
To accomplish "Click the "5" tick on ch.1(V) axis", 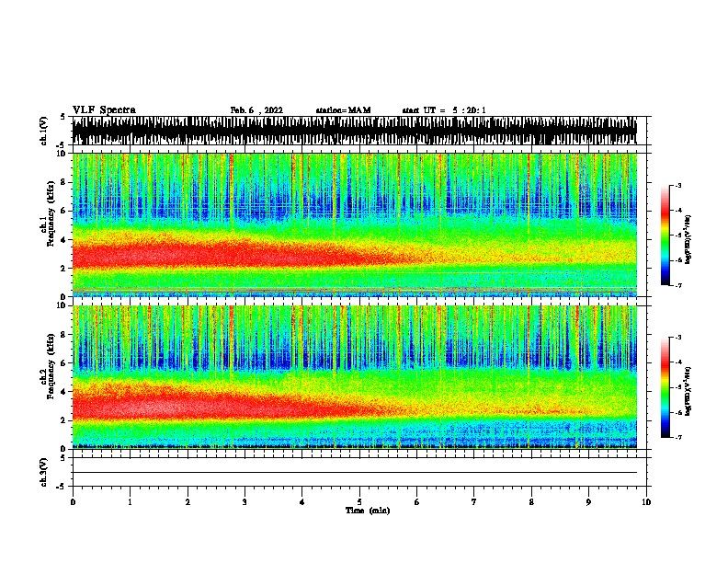I will (x=63, y=117).
